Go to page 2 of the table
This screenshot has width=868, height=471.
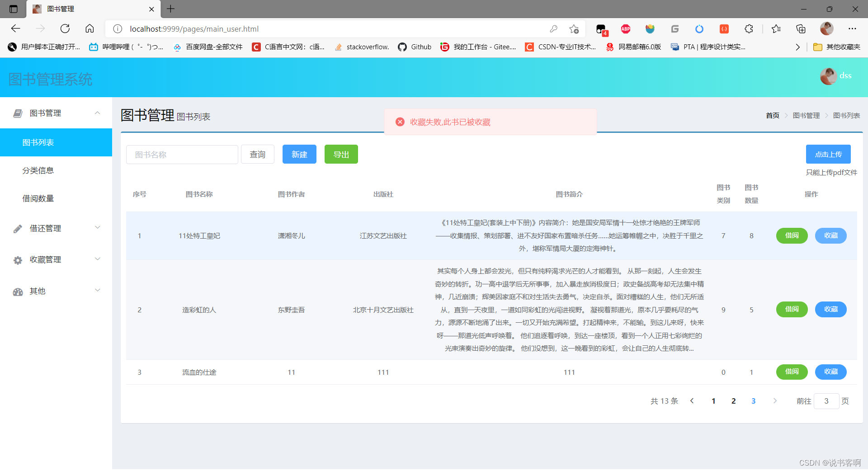(x=733, y=401)
